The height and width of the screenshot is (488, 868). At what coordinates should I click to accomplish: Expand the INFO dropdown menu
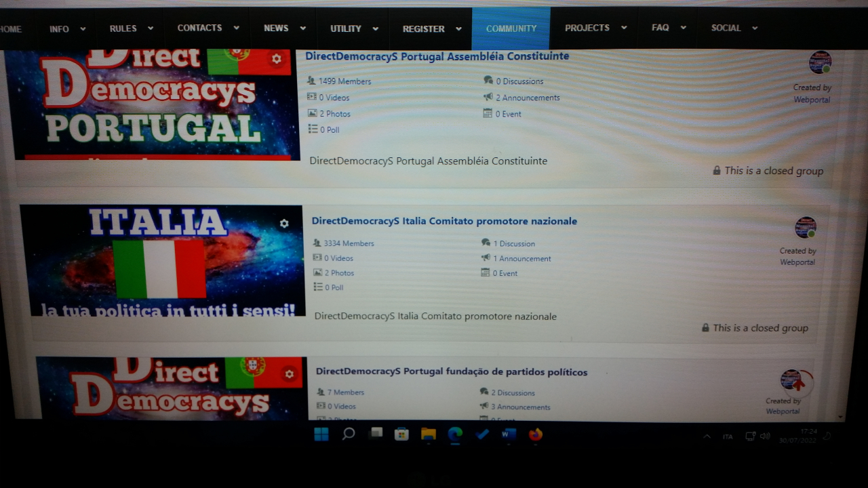click(x=67, y=29)
